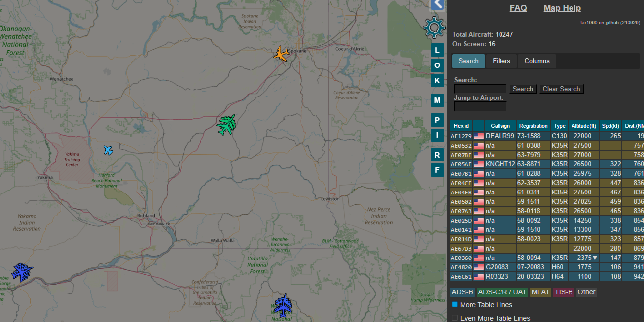Open tar1090 on github link

pyautogui.click(x=610, y=23)
